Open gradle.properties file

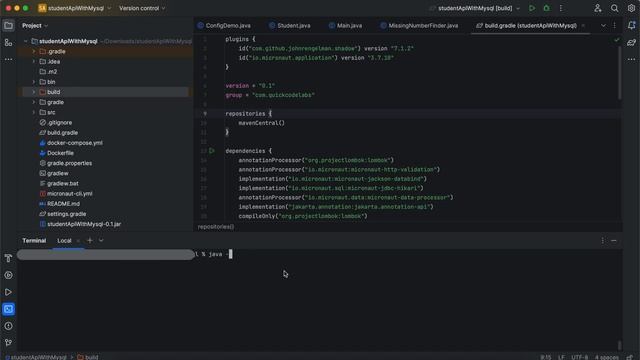tap(69, 163)
